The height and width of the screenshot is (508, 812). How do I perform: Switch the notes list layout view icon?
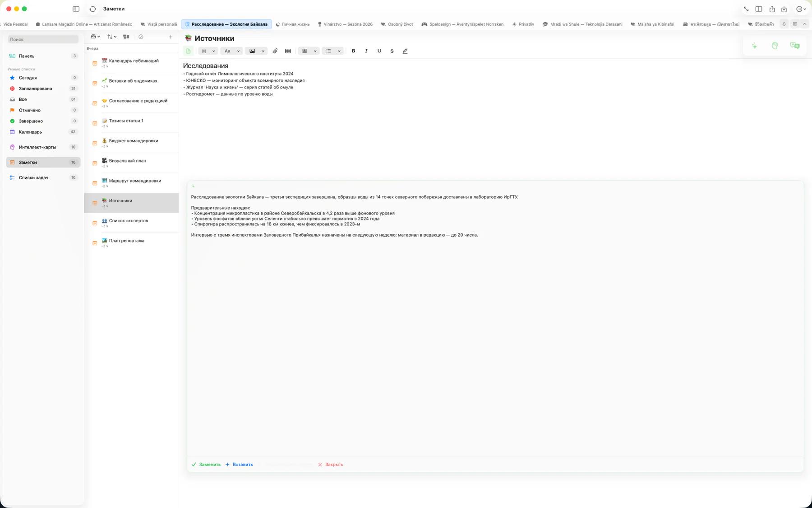126,37
